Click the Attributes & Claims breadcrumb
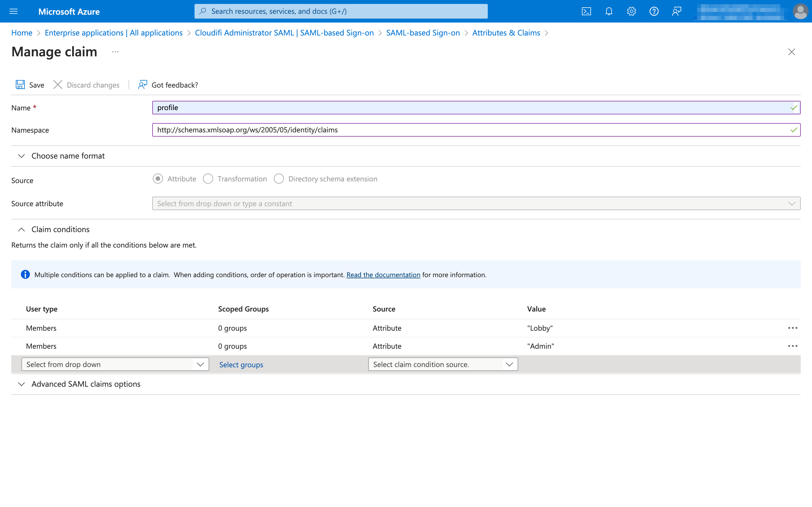The width and height of the screenshot is (812, 507). [506, 32]
